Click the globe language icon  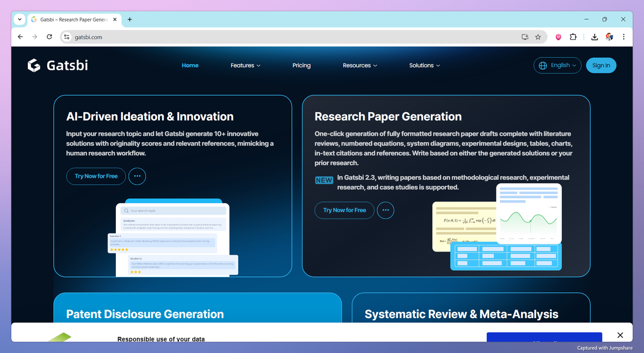pos(544,65)
